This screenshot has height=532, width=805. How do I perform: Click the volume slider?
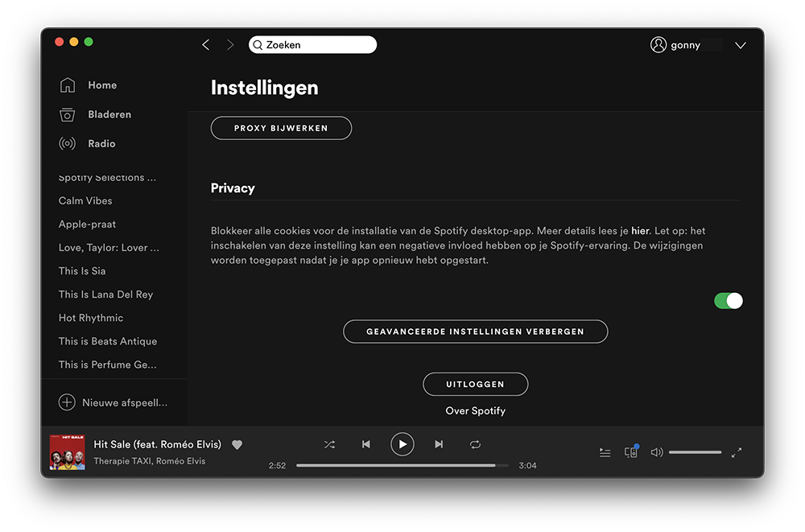click(696, 452)
